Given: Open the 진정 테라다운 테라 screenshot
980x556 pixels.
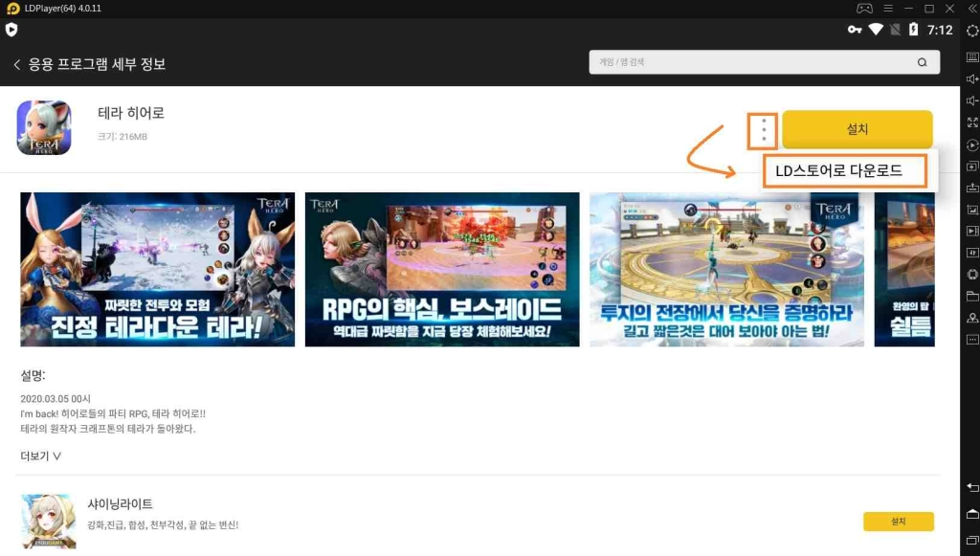Looking at the screenshot, I should pyautogui.click(x=158, y=269).
